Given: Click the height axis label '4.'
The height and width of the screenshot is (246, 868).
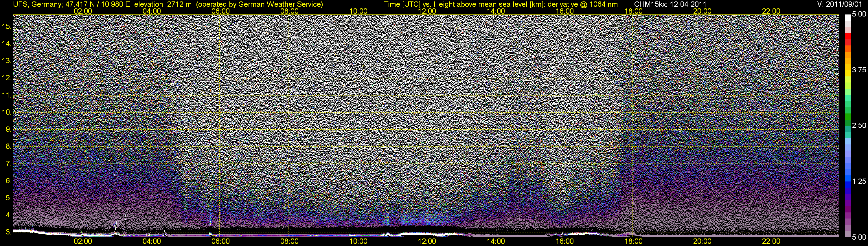Looking at the screenshot, I should coord(8,215).
